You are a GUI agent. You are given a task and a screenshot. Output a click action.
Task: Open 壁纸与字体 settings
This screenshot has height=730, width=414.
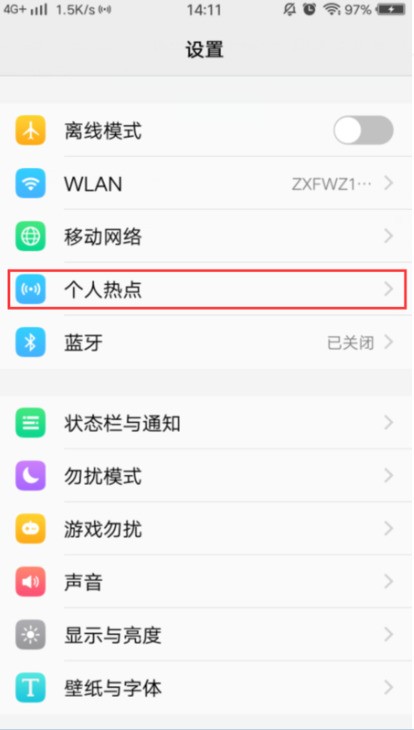pyautogui.click(x=207, y=688)
